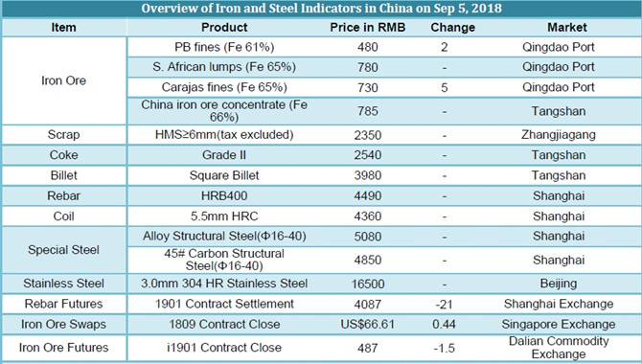642x364 pixels.
Task: Select the Stainless Steel price 16500
Action: click(x=368, y=284)
